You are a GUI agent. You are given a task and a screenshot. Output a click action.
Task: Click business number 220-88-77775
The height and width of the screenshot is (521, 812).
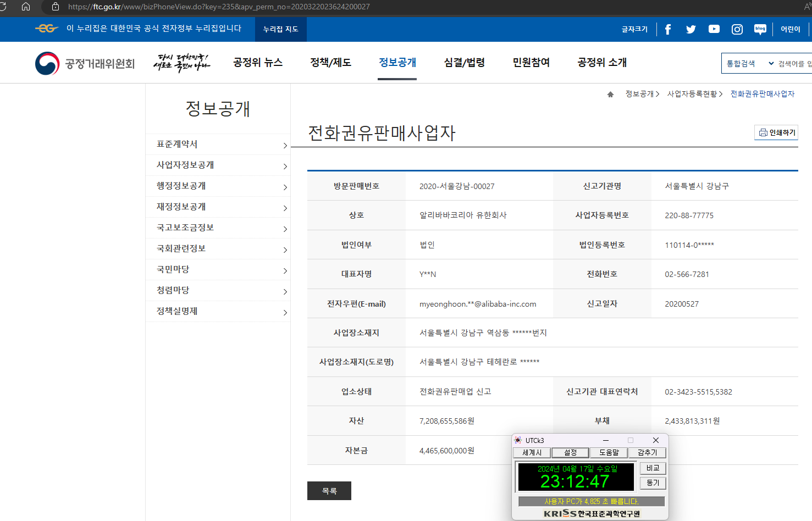point(689,215)
